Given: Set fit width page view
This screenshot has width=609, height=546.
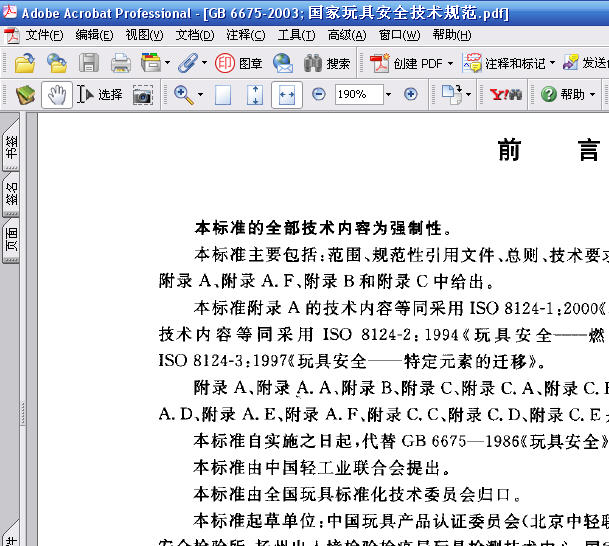Looking at the screenshot, I should [287, 95].
